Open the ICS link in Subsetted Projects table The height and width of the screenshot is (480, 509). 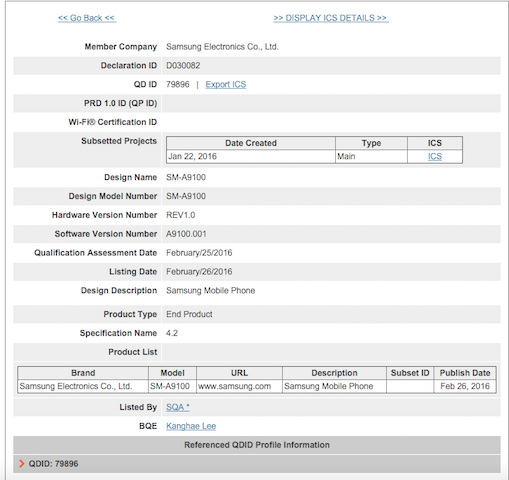[435, 156]
